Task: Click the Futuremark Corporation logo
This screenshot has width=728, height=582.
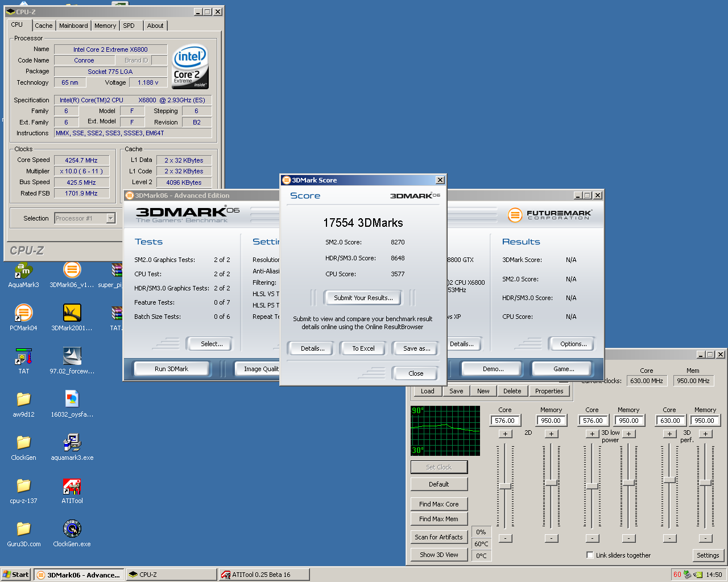Action: pyautogui.click(x=549, y=215)
